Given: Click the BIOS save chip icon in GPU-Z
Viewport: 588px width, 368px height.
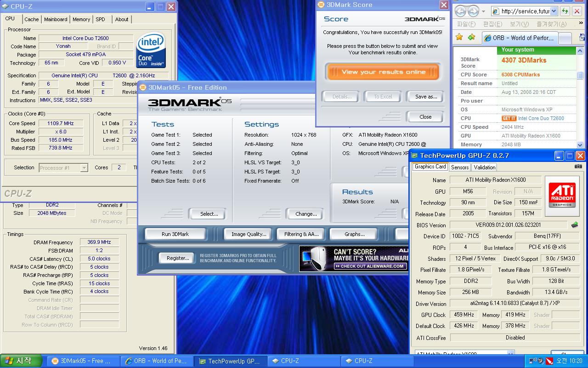Looking at the screenshot, I should pos(575,225).
